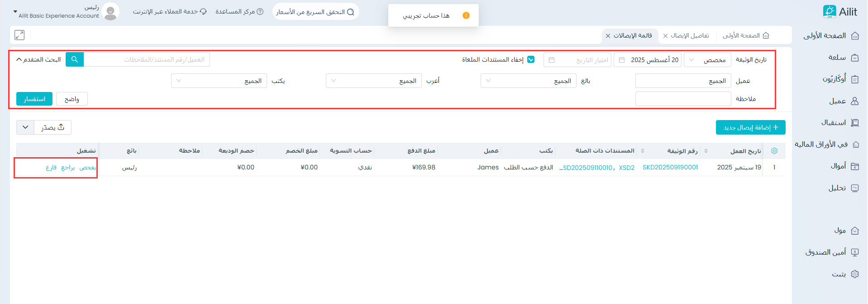Image resolution: width=868 pixels, height=304 pixels.
Task: Click إضافة إيصال جديد button
Action: click(750, 127)
